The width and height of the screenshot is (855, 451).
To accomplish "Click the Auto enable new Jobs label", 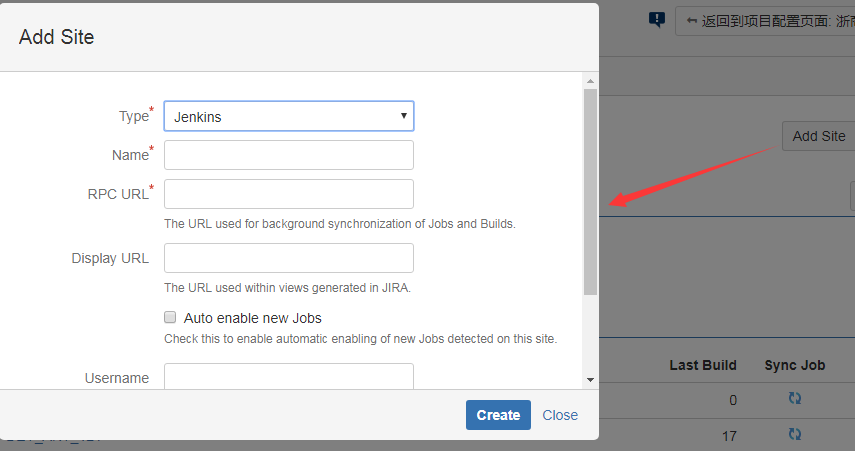I will (252, 318).
